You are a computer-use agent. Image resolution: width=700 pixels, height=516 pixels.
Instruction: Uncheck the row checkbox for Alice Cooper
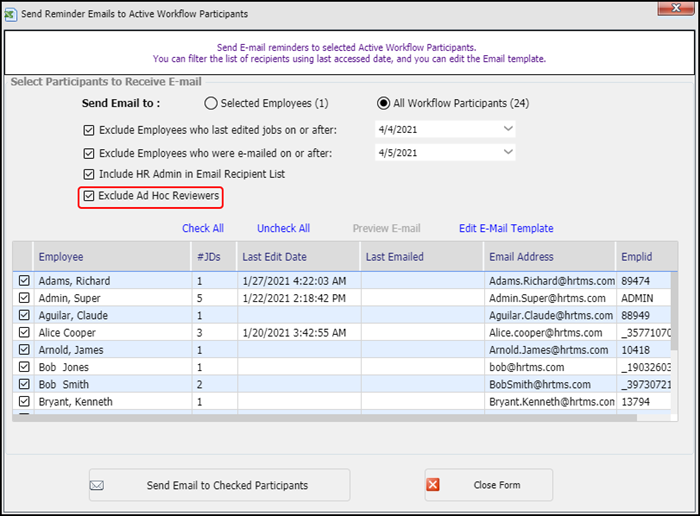(x=24, y=332)
